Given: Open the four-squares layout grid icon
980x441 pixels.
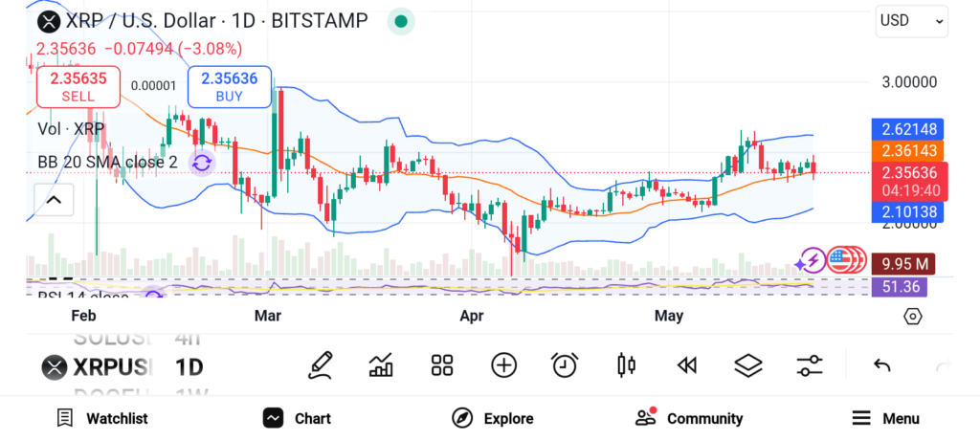Looking at the screenshot, I should pyautogui.click(x=442, y=365).
